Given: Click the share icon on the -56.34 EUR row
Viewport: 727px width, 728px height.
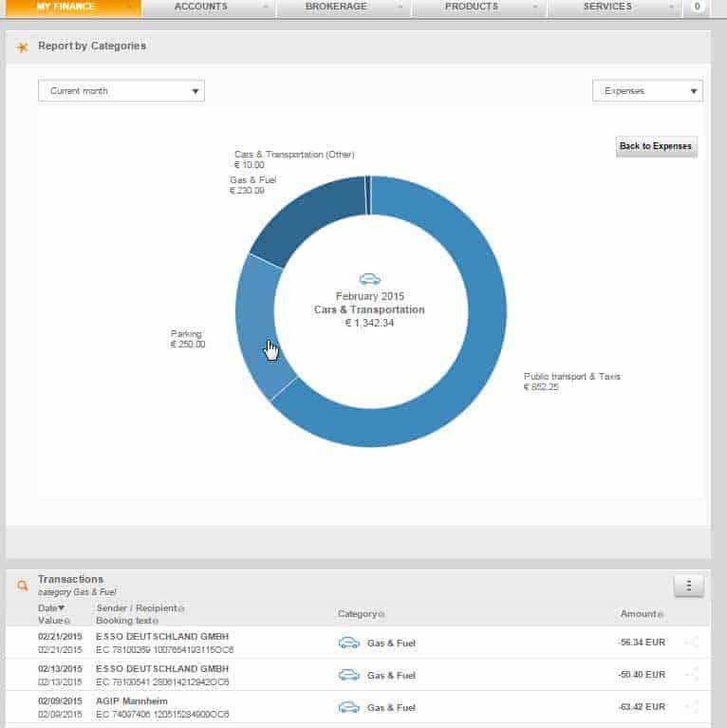Looking at the screenshot, I should point(692,643).
